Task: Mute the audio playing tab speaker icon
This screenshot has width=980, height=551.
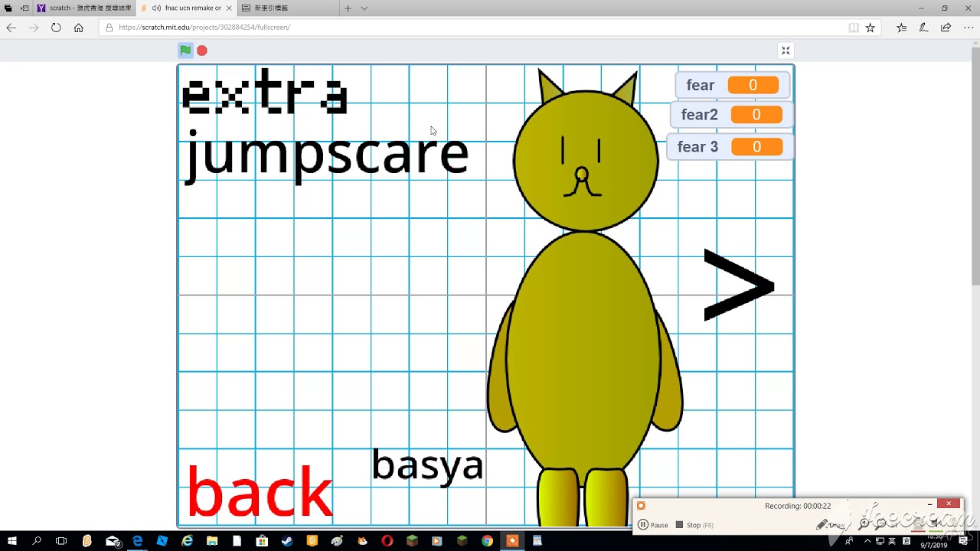Action: point(156,8)
